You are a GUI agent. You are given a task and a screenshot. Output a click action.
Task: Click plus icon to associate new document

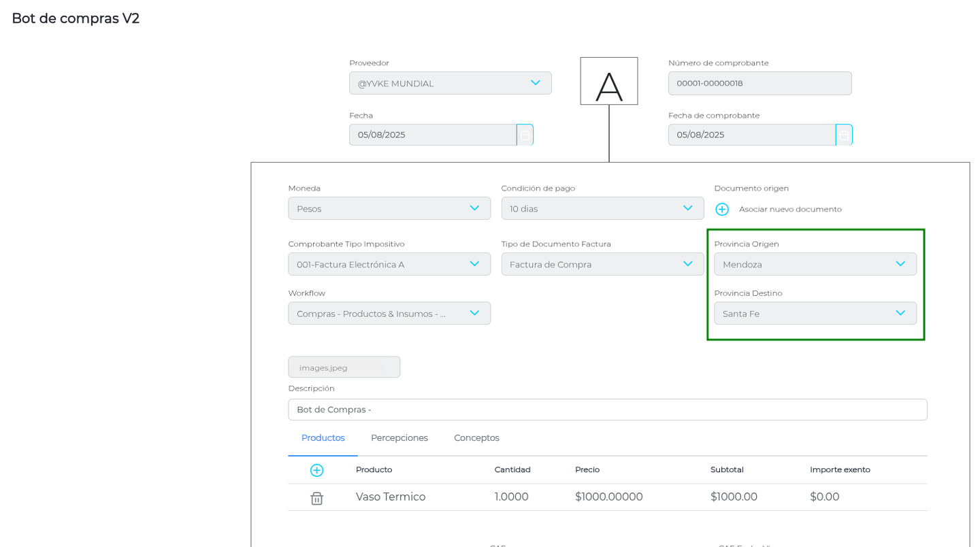[x=722, y=209]
